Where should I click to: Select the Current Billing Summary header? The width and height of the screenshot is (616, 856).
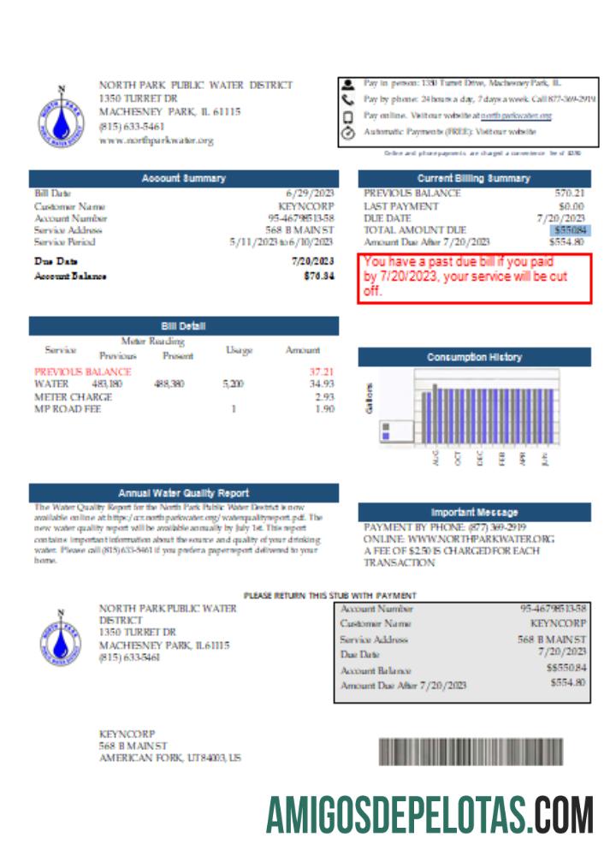[473, 178]
